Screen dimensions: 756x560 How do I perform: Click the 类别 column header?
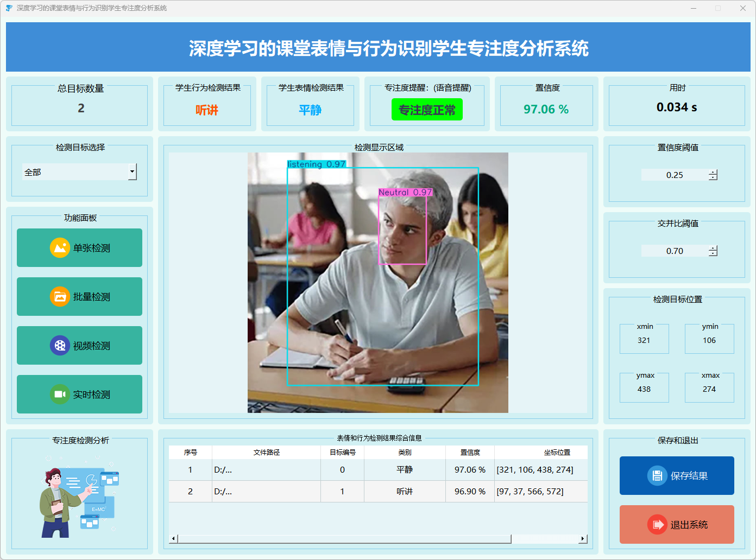[405, 452]
